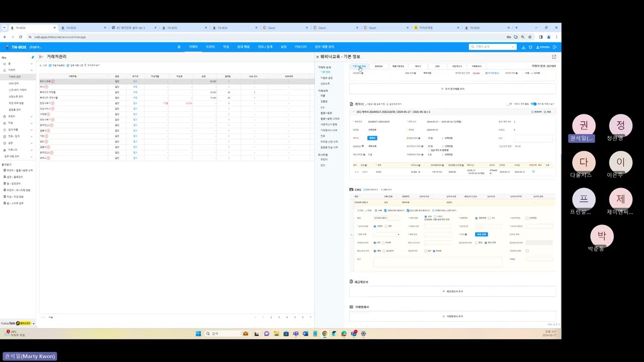Viewport: 644px width, 362px height.
Task: Switch to the 결제정보 tab
Action: click(x=379, y=66)
